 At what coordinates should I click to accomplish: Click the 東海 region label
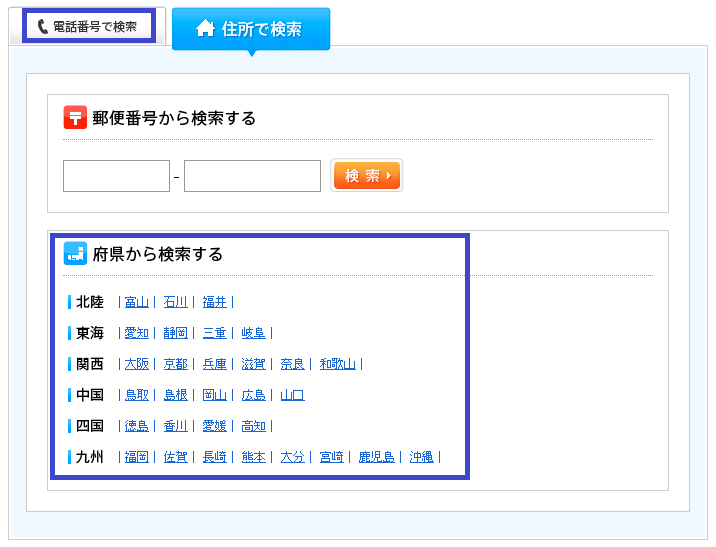click(x=90, y=333)
